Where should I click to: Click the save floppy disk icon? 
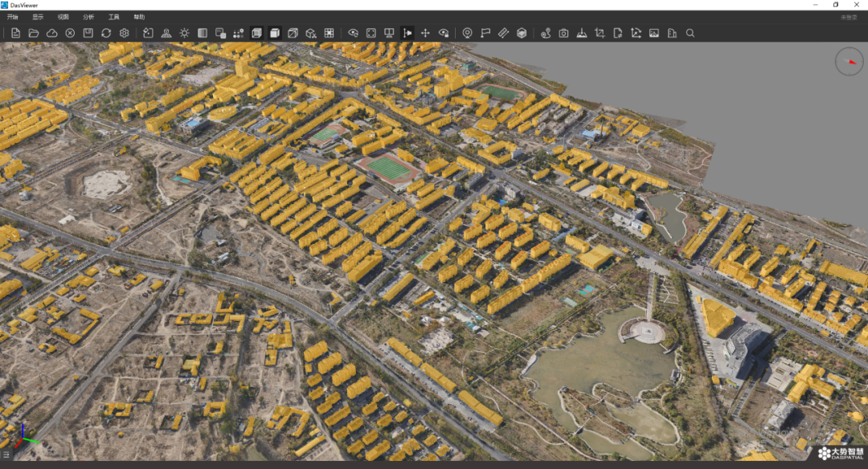(x=88, y=33)
